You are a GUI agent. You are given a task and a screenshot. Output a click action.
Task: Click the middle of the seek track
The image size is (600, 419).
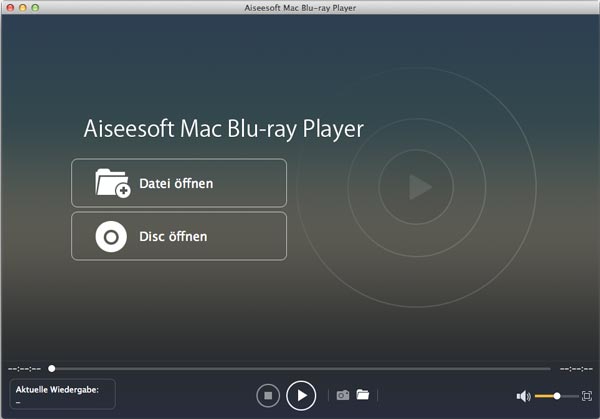[x=300, y=368]
